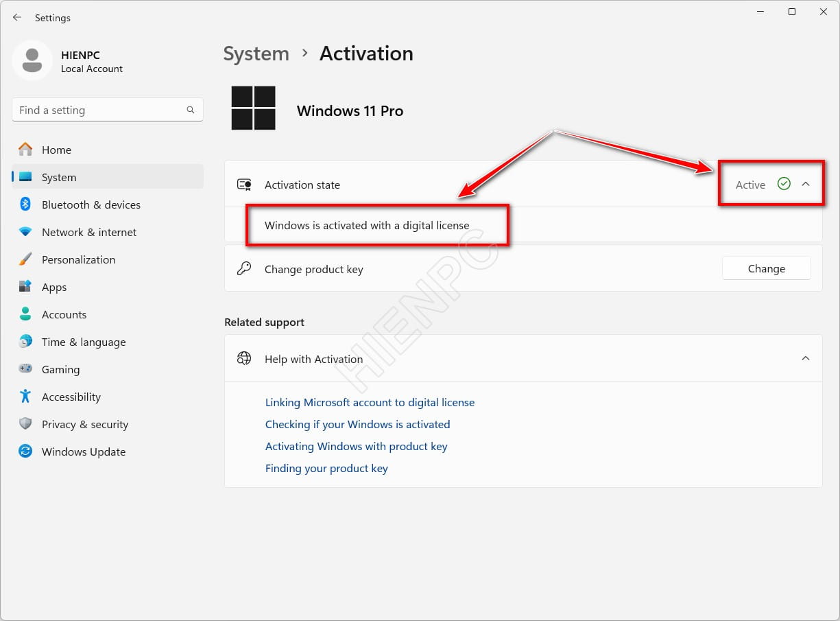Open Home settings page
The width and height of the screenshot is (840, 621).
pyautogui.click(x=108, y=150)
